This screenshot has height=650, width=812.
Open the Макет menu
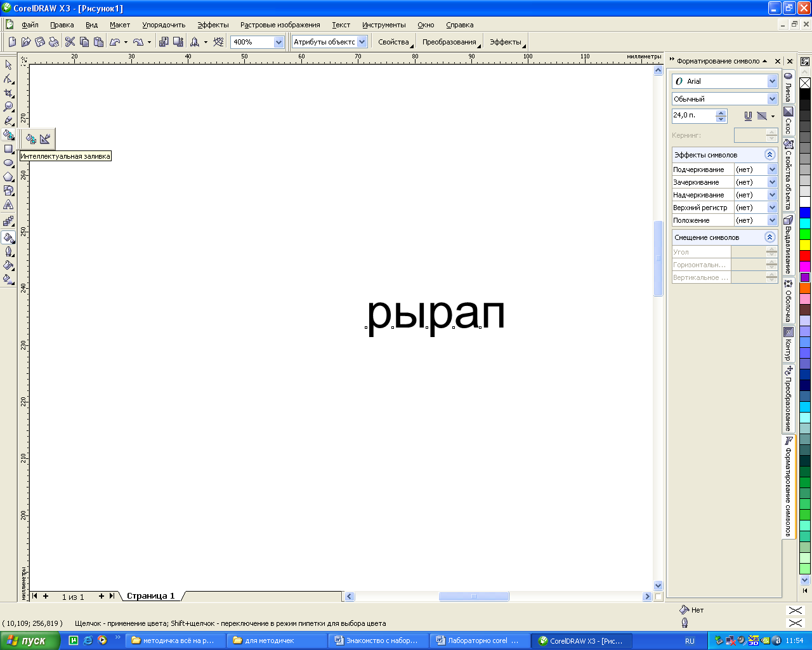click(119, 25)
